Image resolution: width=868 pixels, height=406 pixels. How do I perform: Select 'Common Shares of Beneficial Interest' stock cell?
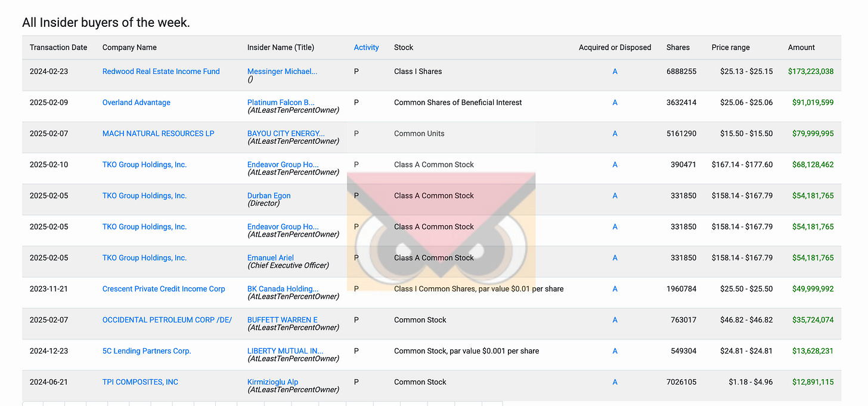click(458, 102)
